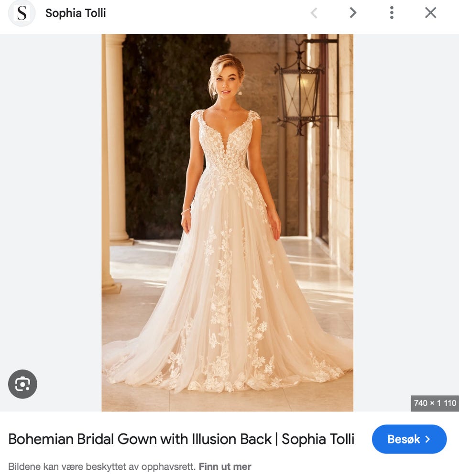
Task: Open the three-dot more options menu
Action: pos(392,13)
